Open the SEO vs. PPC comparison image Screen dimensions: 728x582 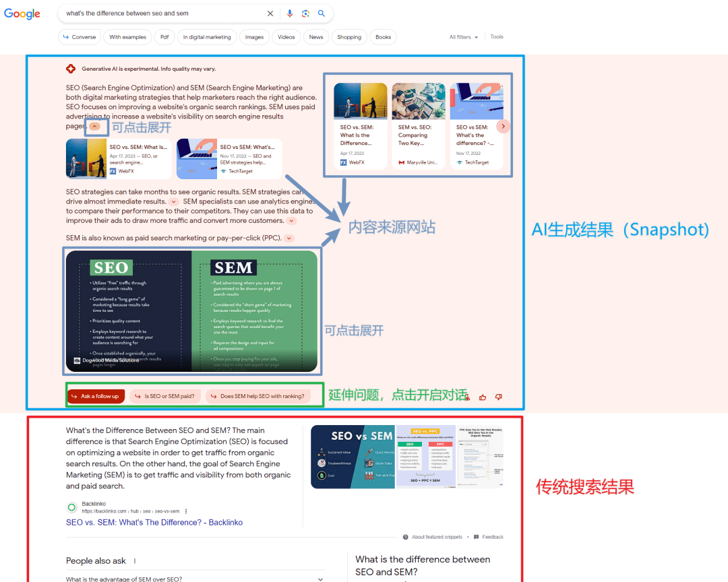pos(426,457)
